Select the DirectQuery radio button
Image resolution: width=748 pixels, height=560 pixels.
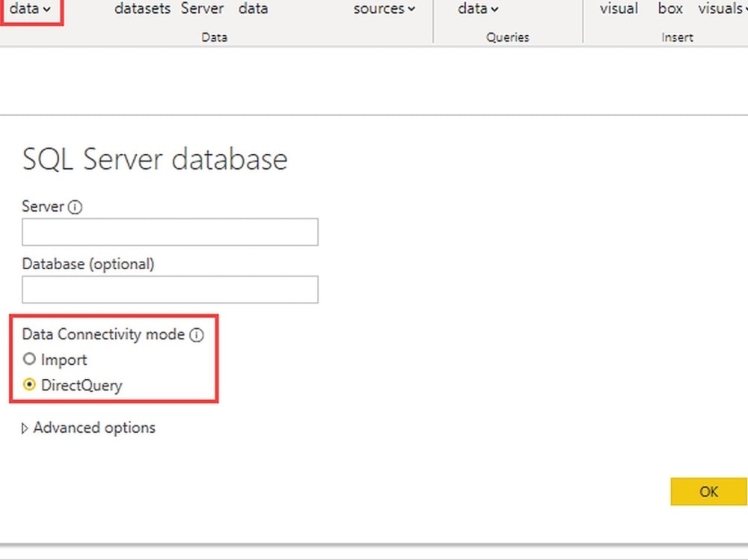(x=30, y=385)
